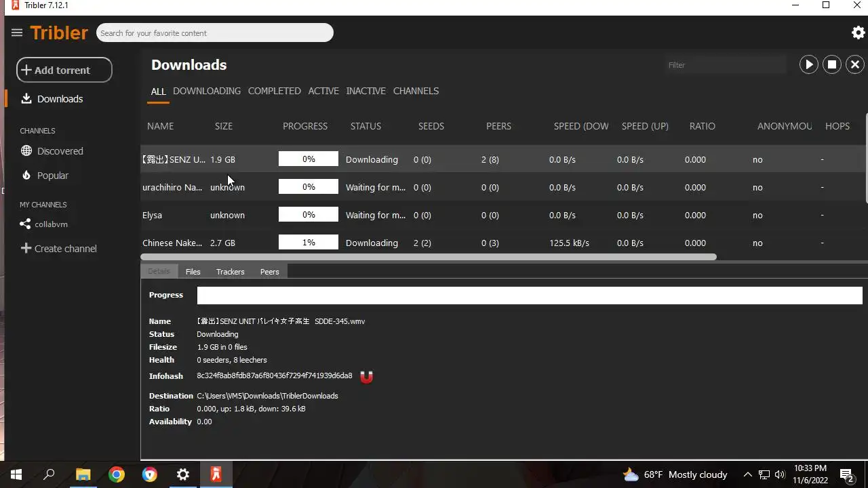Open the Details tab in lower panel

click(159, 271)
